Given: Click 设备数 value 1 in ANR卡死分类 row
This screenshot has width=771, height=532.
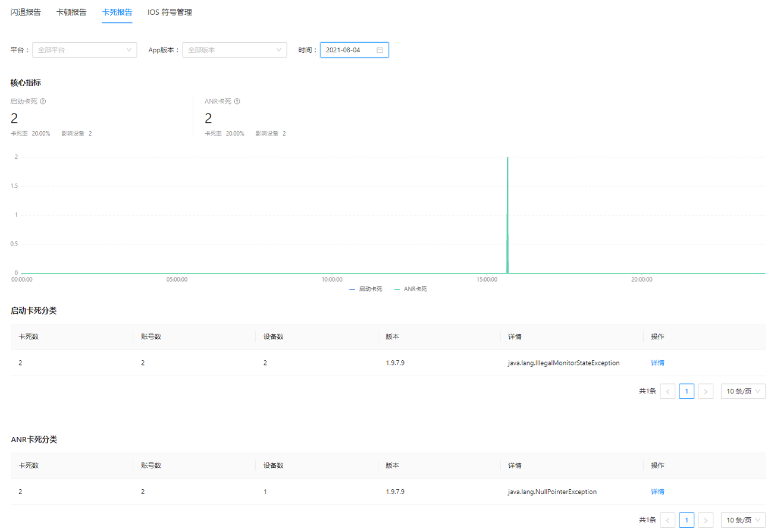Looking at the screenshot, I should point(265,492).
